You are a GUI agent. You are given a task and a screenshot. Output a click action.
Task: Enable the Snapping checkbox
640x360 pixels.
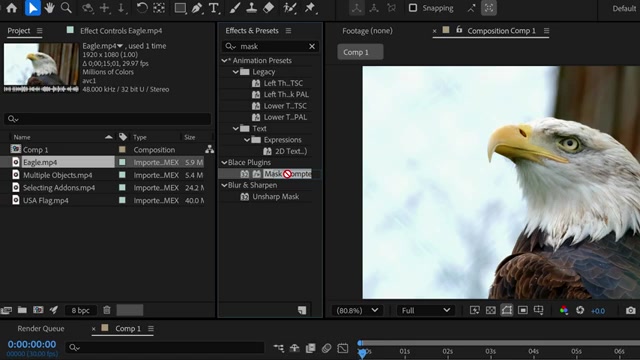[413, 8]
